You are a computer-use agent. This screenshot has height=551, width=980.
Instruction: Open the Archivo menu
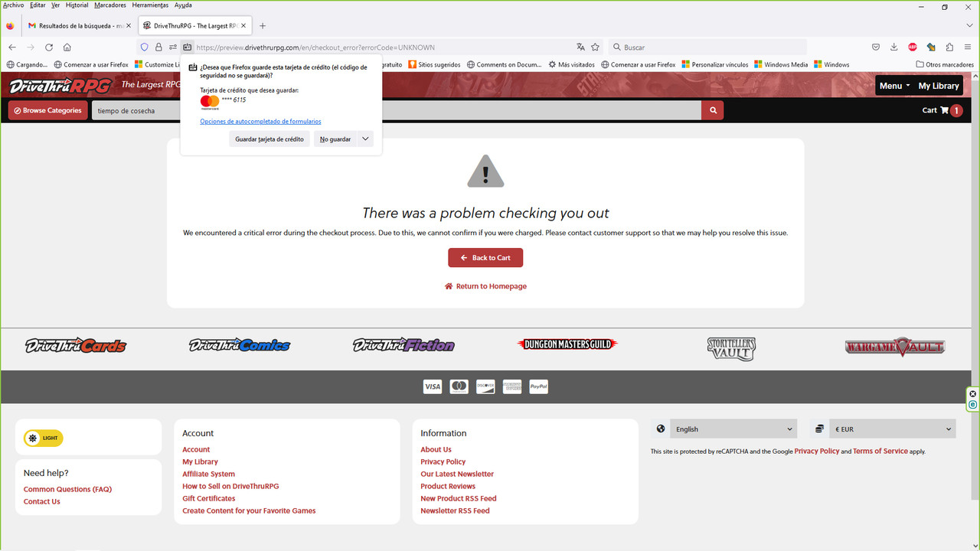(x=13, y=5)
